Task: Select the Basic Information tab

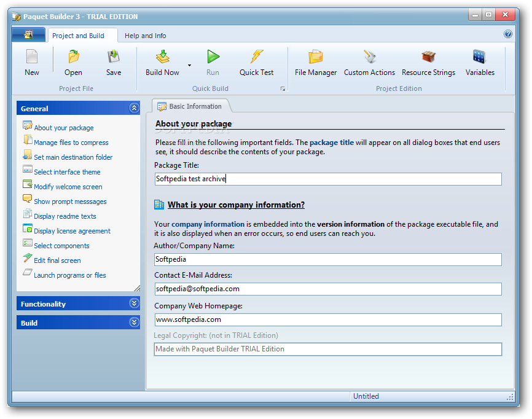Action: (190, 106)
